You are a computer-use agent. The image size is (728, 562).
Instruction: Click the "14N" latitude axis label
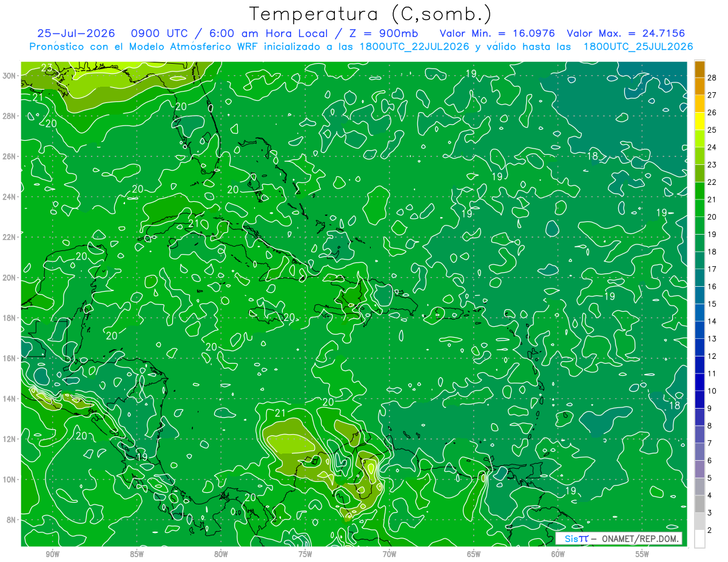(x=10, y=399)
